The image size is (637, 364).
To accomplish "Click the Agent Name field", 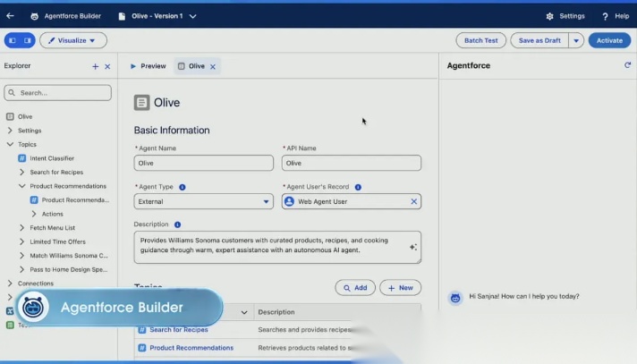I will (203, 163).
